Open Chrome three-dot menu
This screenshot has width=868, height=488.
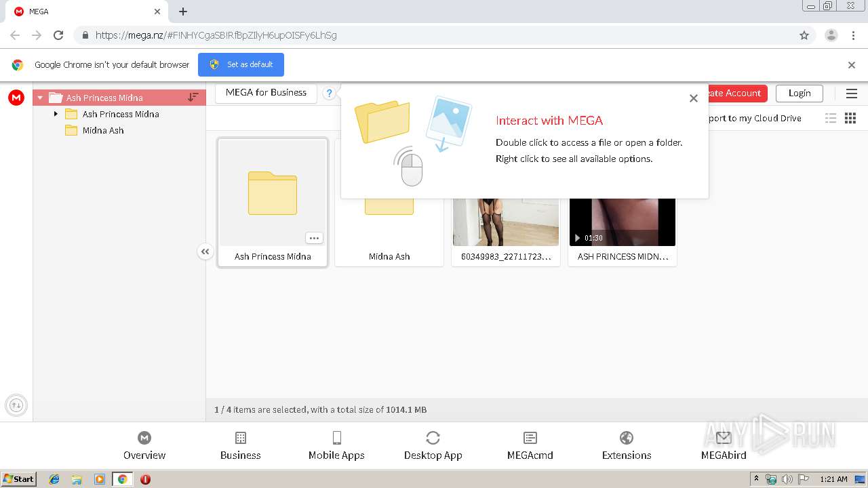[854, 35]
